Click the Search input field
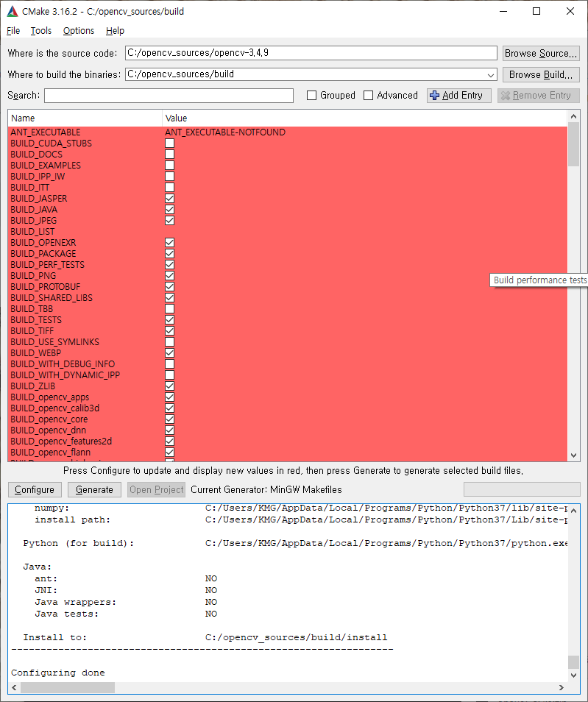This screenshot has width=588, height=702. point(169,96)
